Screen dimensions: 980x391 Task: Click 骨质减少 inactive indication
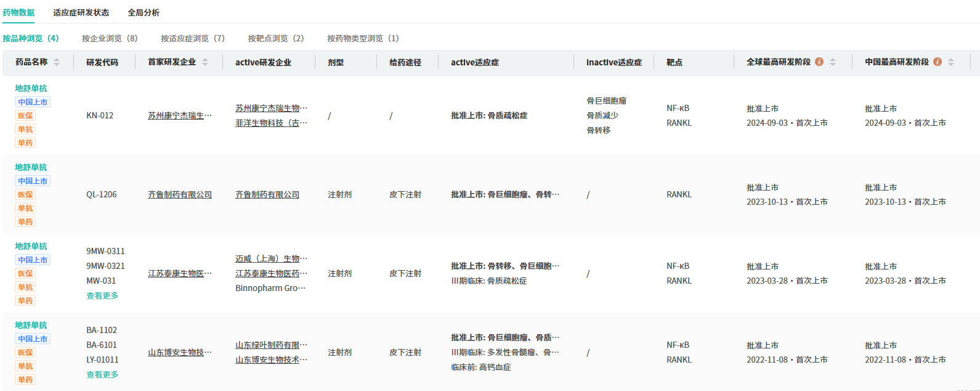(x=602, y=115)
